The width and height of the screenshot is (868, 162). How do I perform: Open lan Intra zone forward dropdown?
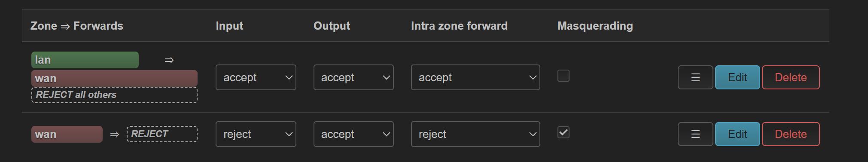pyautogui.click(x=475, y=77)
